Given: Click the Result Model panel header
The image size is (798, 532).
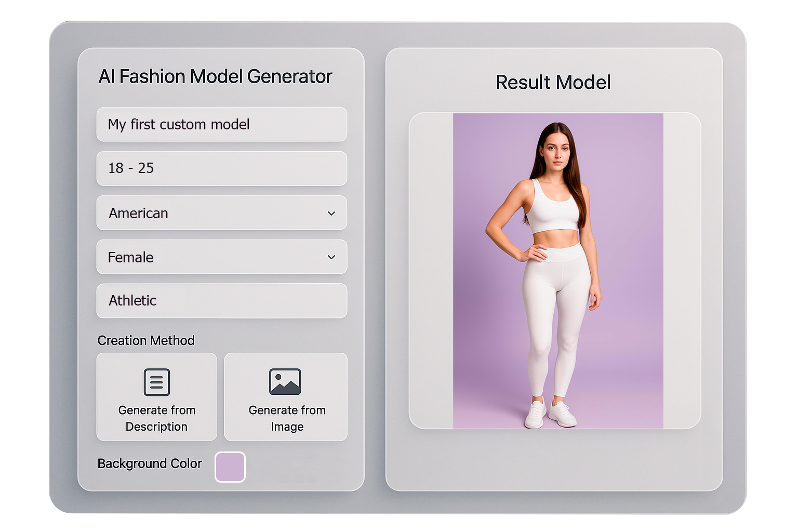Looking at the screenshot, I should click(553, 82).
